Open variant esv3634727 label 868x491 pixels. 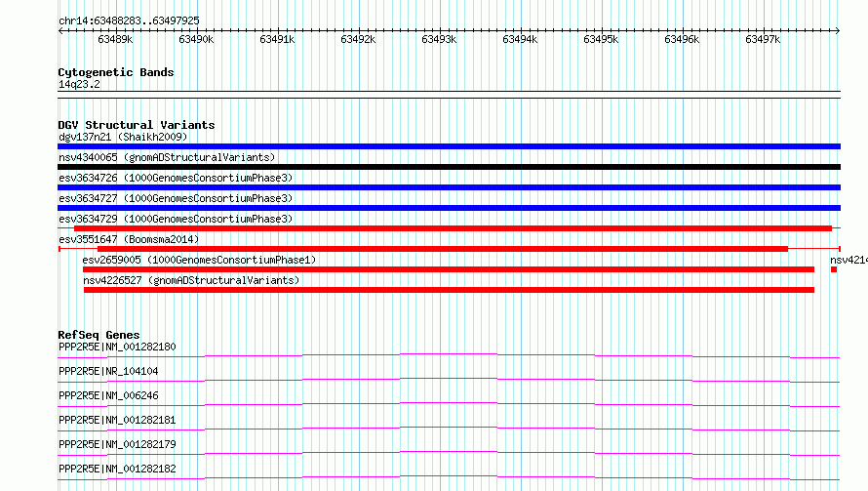[176, 198]
